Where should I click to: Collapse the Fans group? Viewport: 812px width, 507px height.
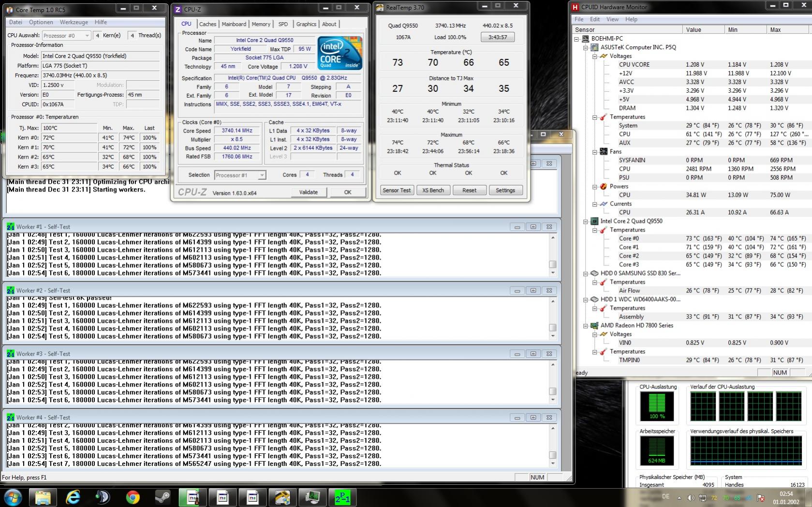coord(595,152)
